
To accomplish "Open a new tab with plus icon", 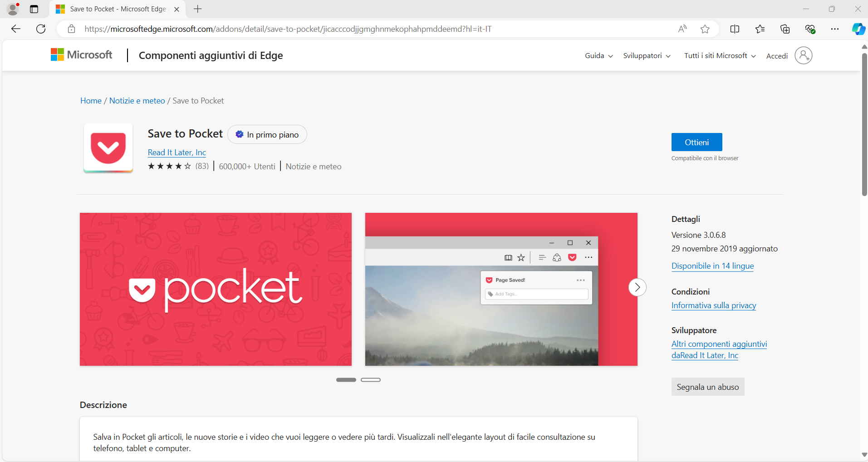I will (198, 9).
